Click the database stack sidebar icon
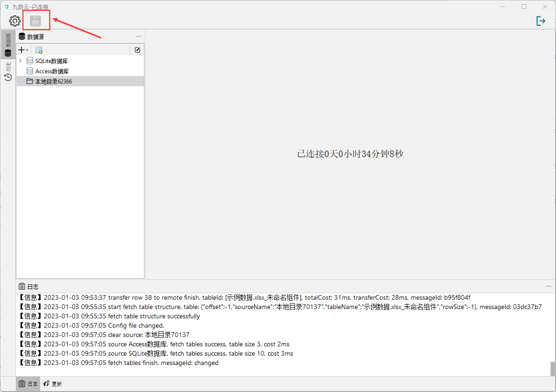Screen dimensions: 556x392 click(8, 53)
